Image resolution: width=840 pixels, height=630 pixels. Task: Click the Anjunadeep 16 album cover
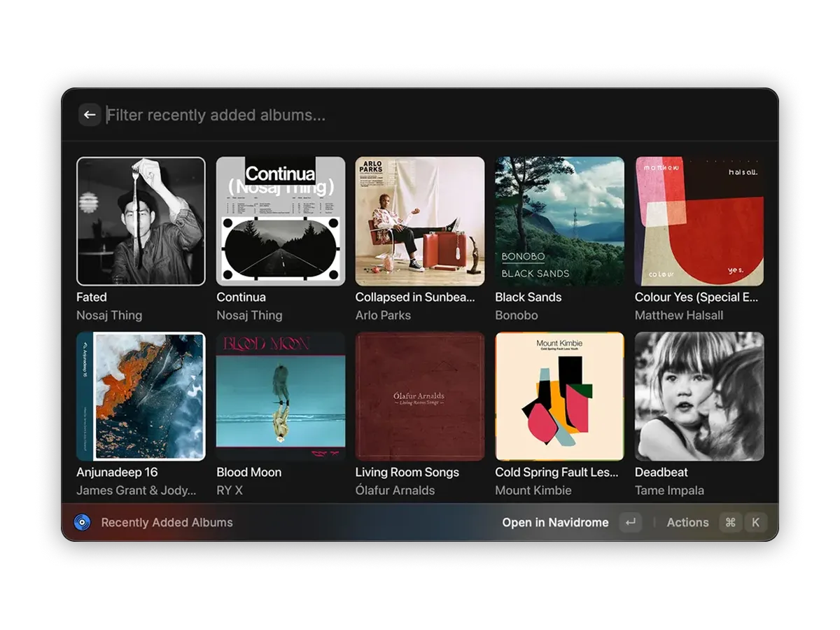(x=140, y=395)
